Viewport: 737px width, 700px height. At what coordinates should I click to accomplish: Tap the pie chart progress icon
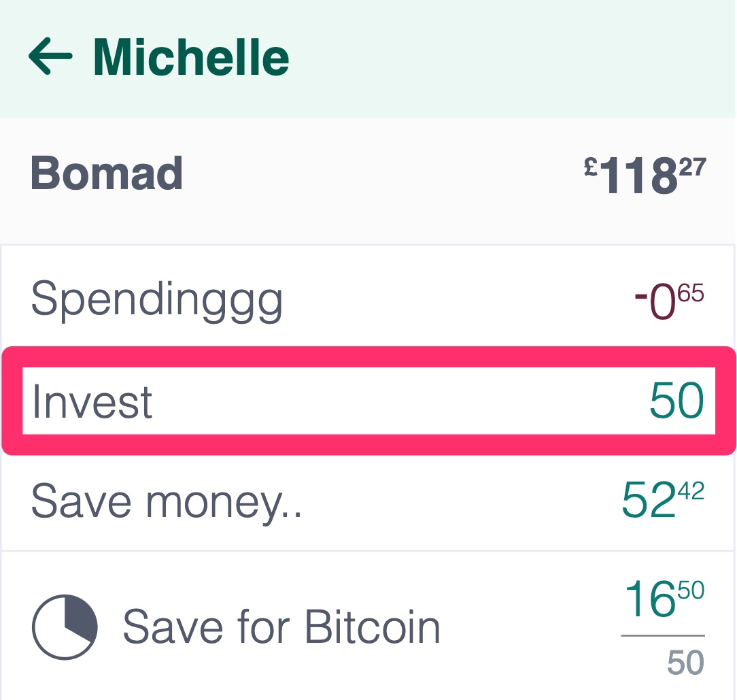click(65, 627)
